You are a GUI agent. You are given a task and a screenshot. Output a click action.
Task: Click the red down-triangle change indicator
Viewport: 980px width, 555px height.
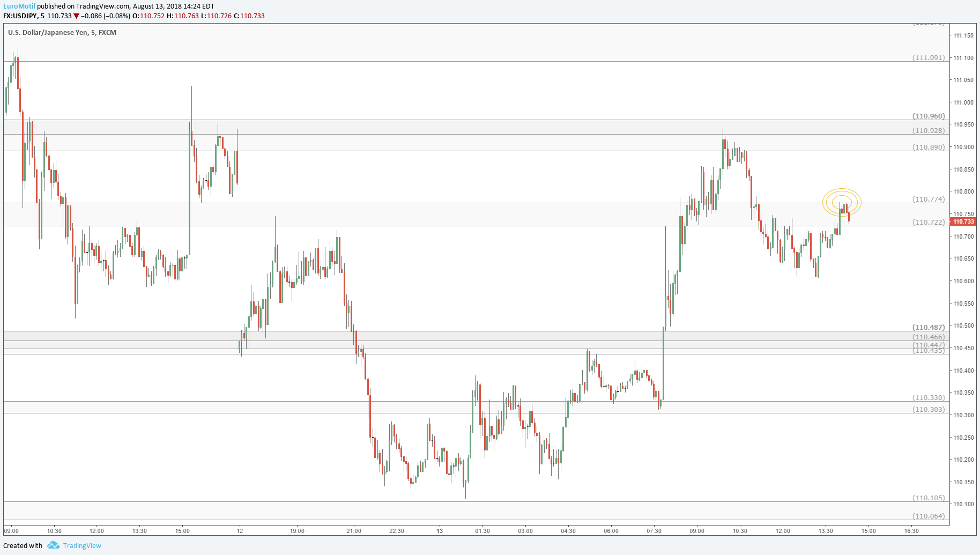(x=77, y=16)
